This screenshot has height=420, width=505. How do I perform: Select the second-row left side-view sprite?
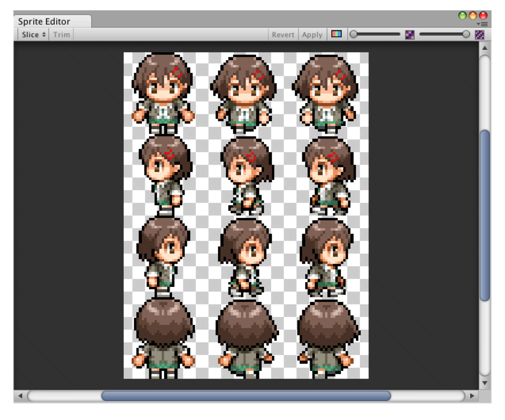(166, 175)
